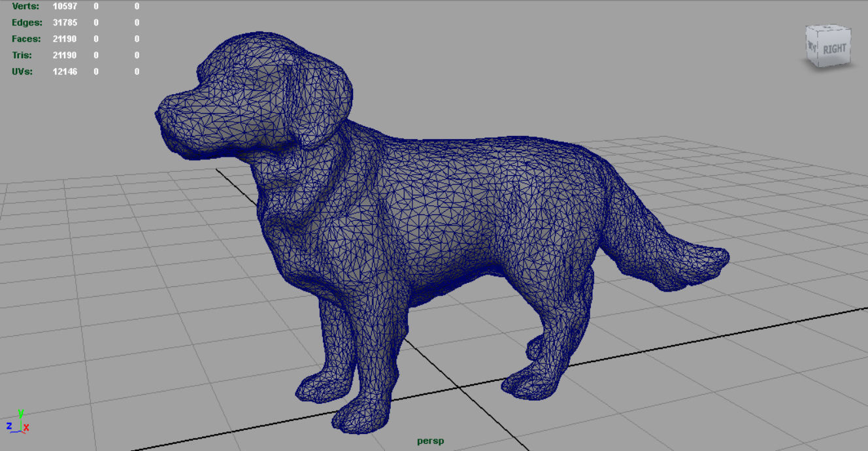This screenshot has height=451, width=868.
Task: Click the persp camera label
Action: pyautogui.click(x=430, y=441)
